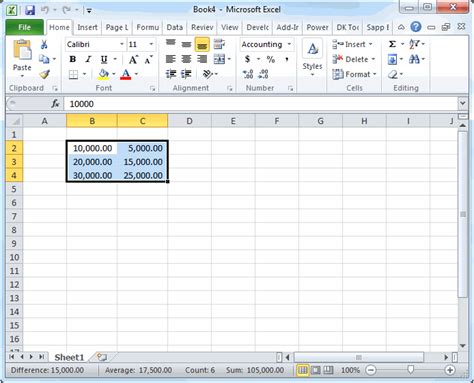Screen dimensions: 474x383
Task: Switch to Normal view in status bar
Action: (x=303, y=370)
